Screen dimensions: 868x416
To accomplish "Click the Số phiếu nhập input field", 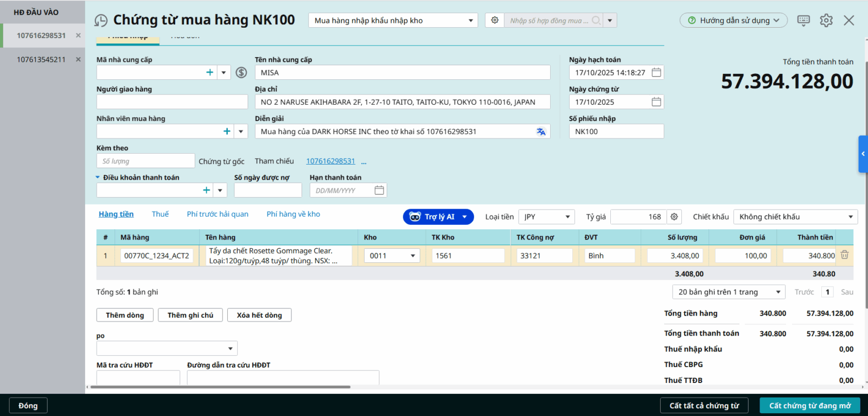I will pyautogui.click(x=616, y=131).
